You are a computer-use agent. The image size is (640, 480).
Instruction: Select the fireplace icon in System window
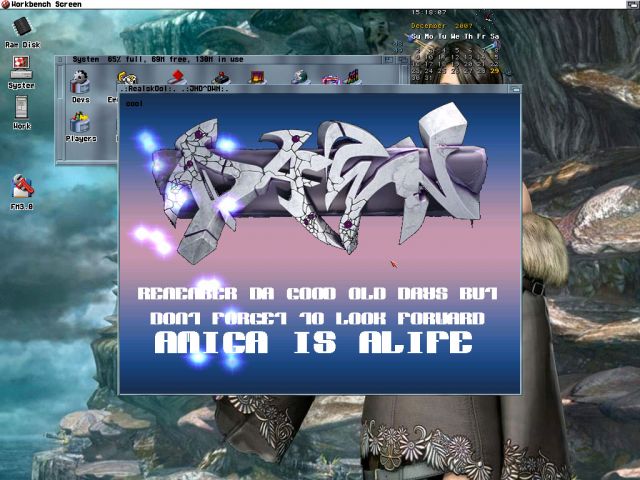[x=257, y=77]
